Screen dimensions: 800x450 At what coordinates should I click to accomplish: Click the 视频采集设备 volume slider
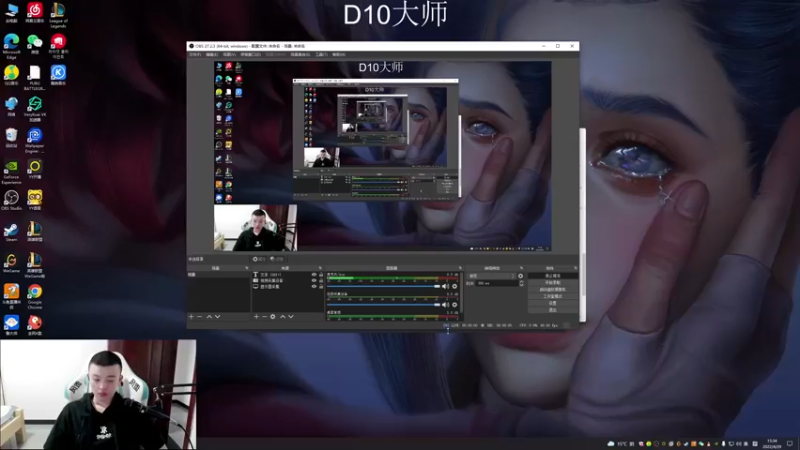click(x=383, y=305)
